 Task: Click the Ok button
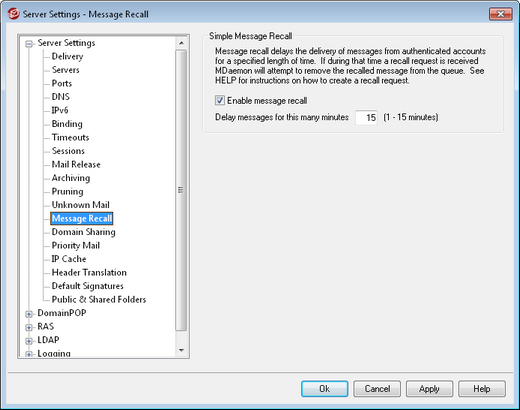324,389
